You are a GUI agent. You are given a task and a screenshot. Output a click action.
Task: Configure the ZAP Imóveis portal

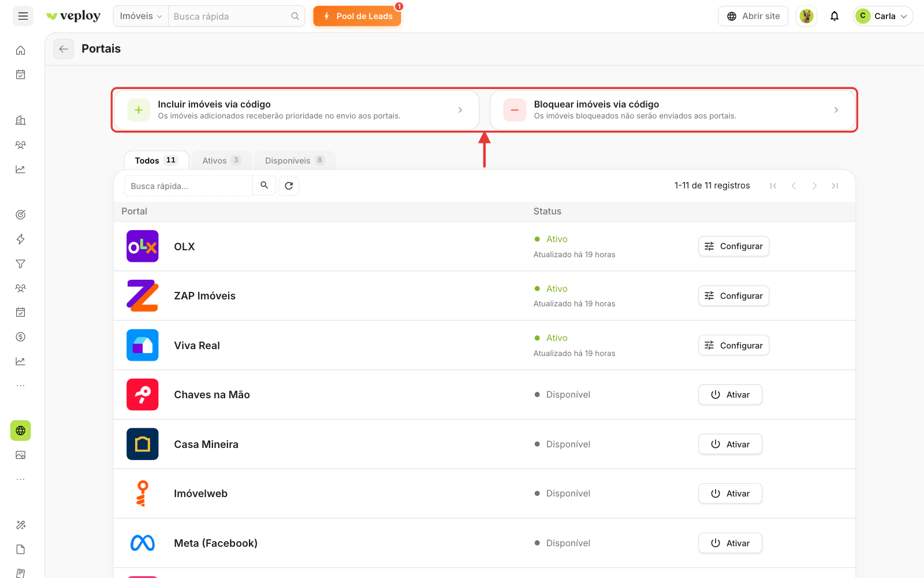pos(733,296)
